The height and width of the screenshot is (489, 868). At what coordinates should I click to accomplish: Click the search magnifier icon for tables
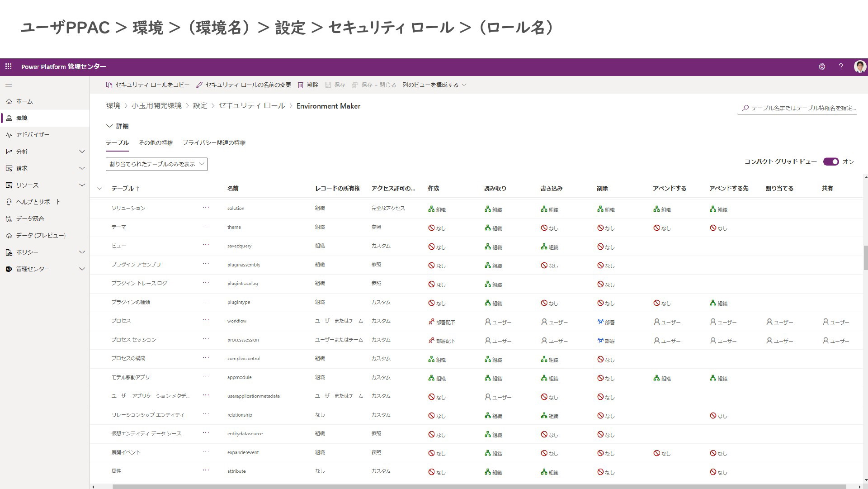[x=745, y=108]
